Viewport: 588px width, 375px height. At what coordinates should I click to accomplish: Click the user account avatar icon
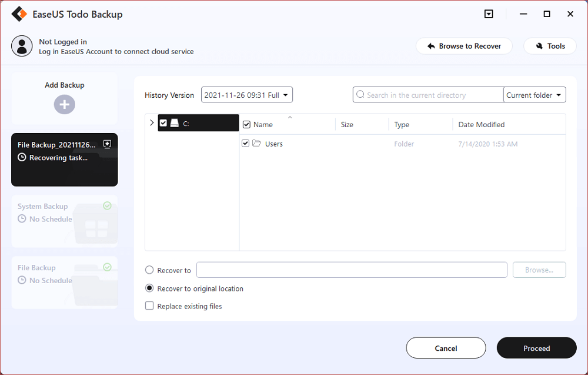point(22,46)
